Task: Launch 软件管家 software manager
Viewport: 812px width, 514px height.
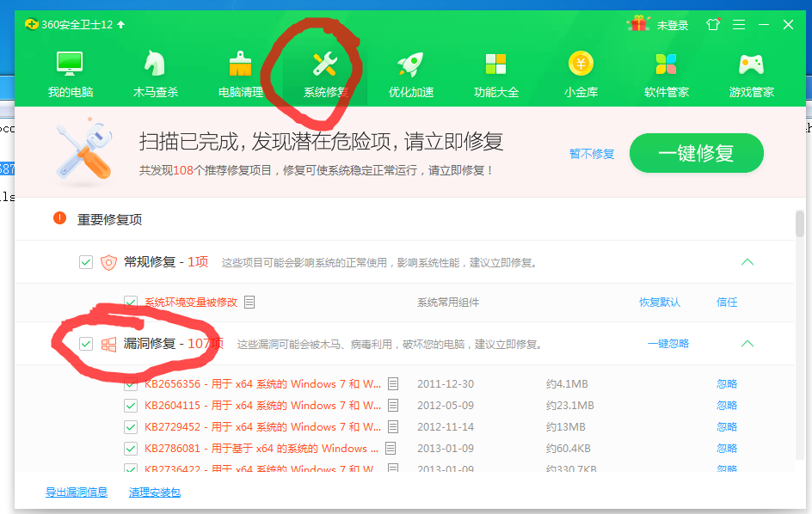Action: tap(666, 74)
